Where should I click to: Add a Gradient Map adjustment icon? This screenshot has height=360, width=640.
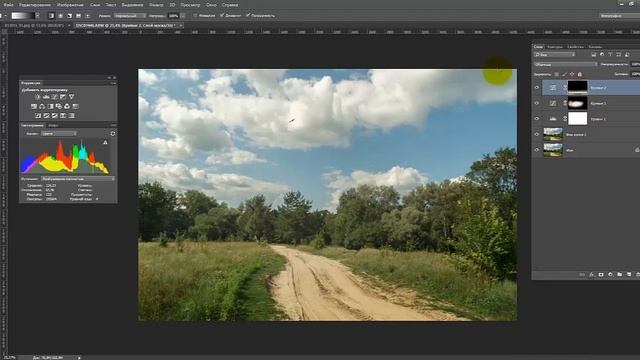71,116
